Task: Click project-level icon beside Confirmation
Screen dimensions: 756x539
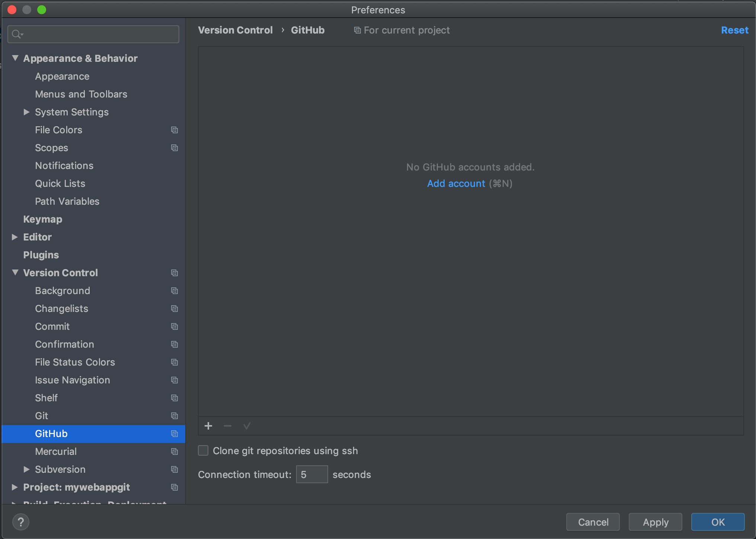Action: coord(174,344)
